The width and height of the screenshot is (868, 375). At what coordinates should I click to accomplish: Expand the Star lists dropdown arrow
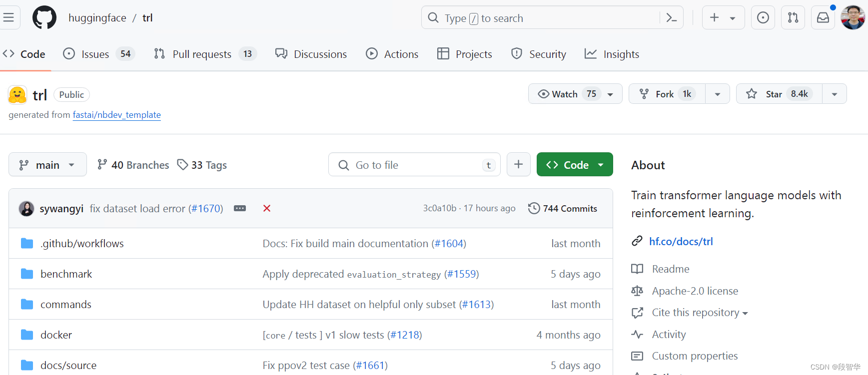835,94
